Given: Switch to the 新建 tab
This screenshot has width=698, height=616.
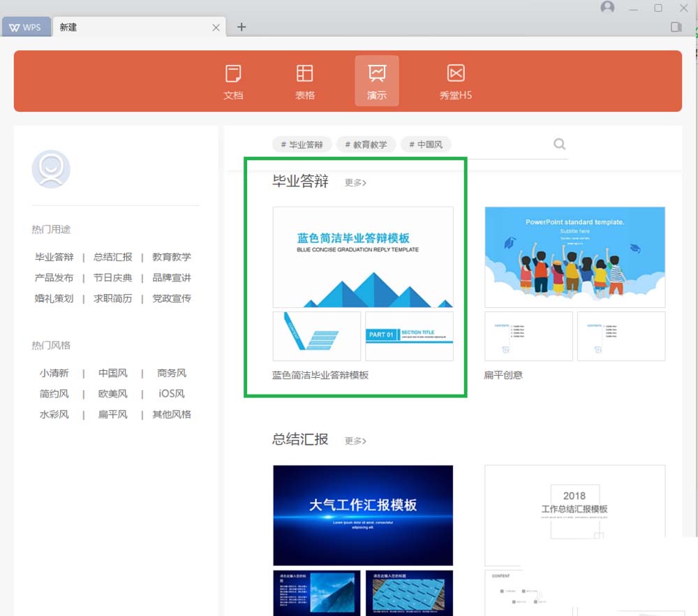Looking at the screenshot, I should point(68,27).
